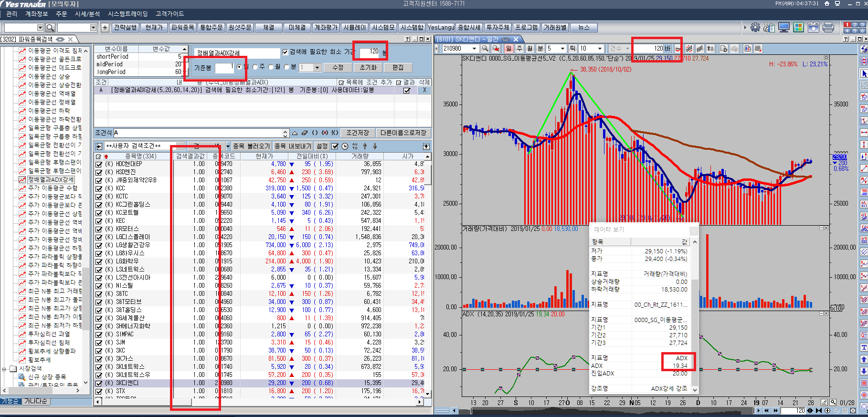The height and width of the screenshot is (417, 868).
Task: Remove parentheses using the (x) icon
Action: click(325, 133)
